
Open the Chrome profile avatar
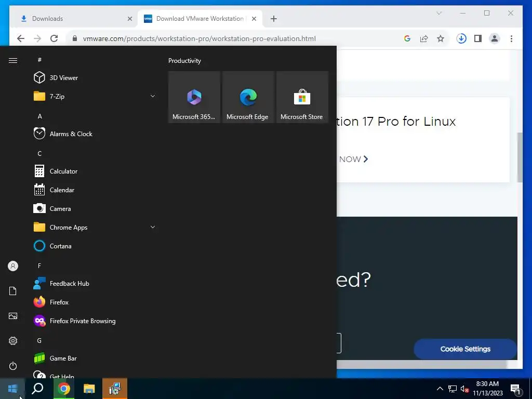[495, 38]
